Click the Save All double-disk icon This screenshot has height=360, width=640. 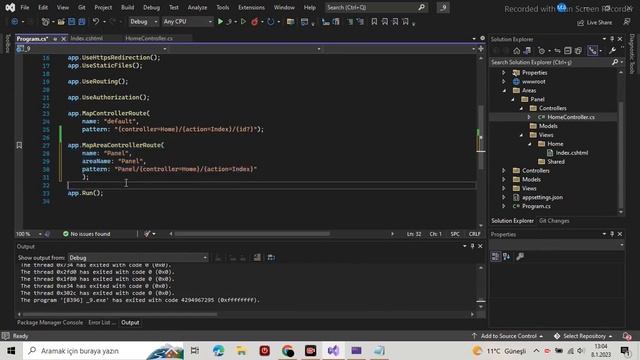(x=82, y=22)
